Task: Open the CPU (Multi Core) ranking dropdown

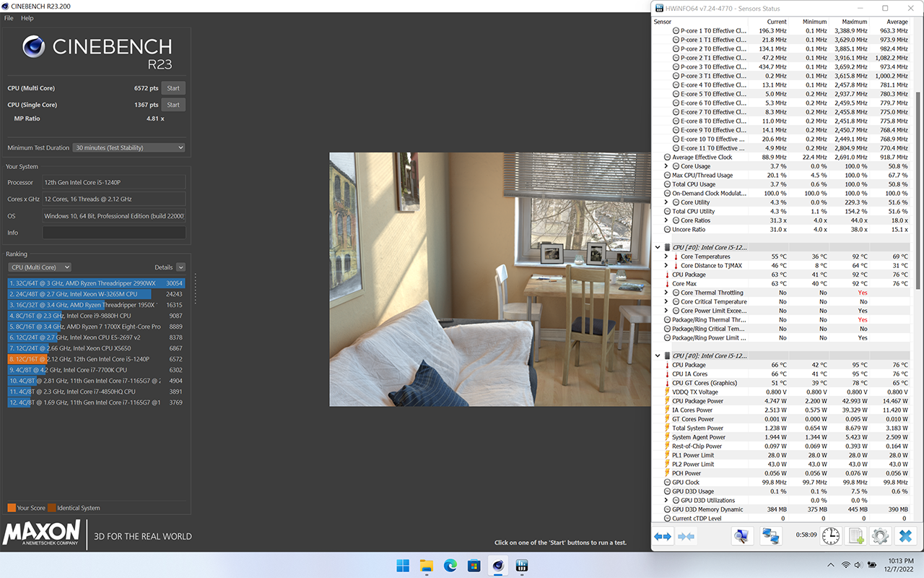Action: [x=39, y=267]
